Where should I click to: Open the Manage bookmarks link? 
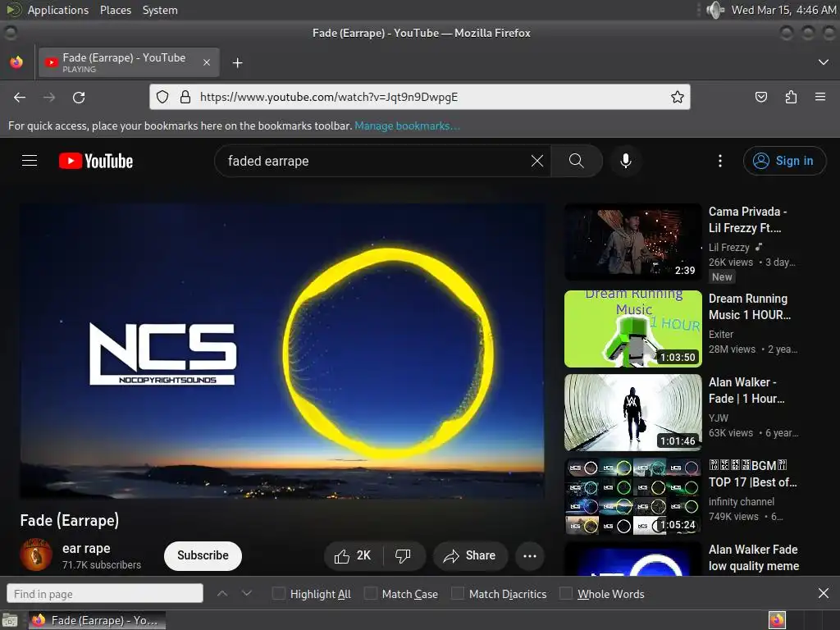click(x=407, y=126)
